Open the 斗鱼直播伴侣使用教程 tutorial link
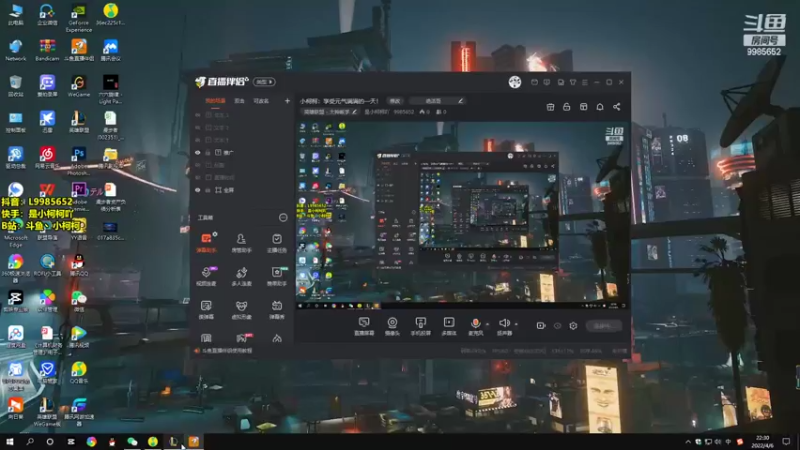 [x=227, y=351]
